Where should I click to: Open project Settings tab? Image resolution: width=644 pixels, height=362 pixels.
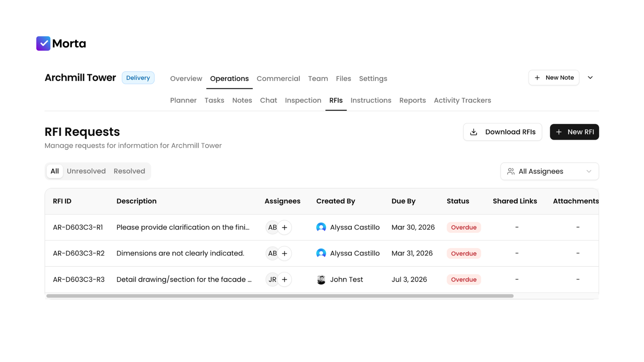[373, 79]
